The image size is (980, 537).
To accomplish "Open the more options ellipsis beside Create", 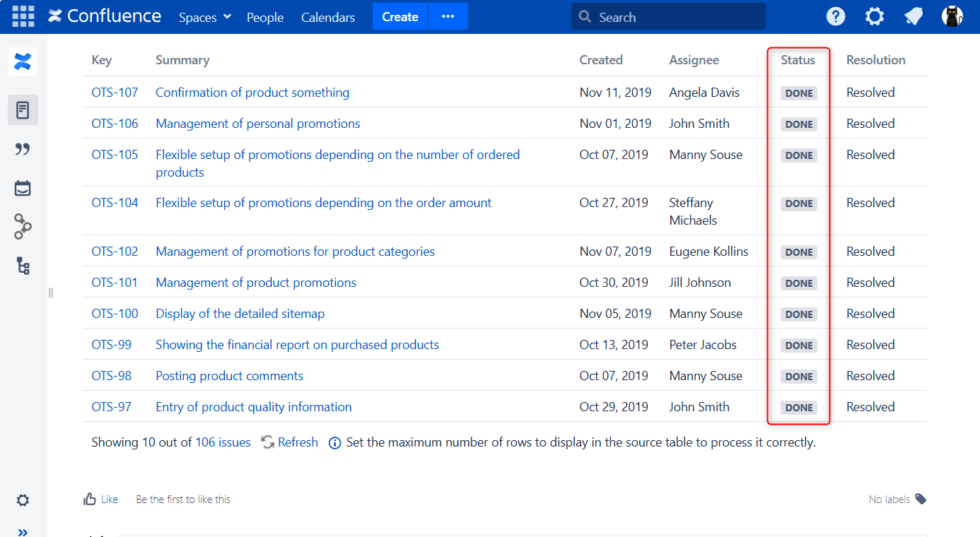I will pyautogui.click(x=448, y=16).
